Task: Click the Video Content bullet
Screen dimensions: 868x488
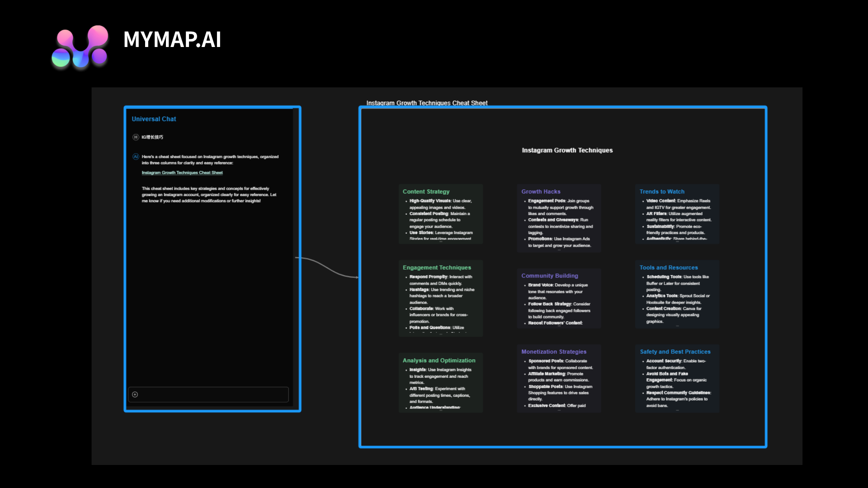Action: [679, 204]
